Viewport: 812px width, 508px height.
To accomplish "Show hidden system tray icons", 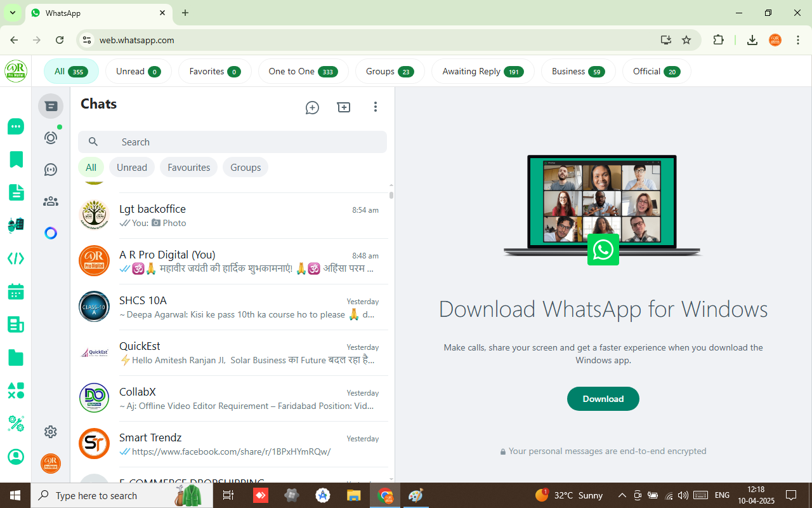I will click(622, 495).
